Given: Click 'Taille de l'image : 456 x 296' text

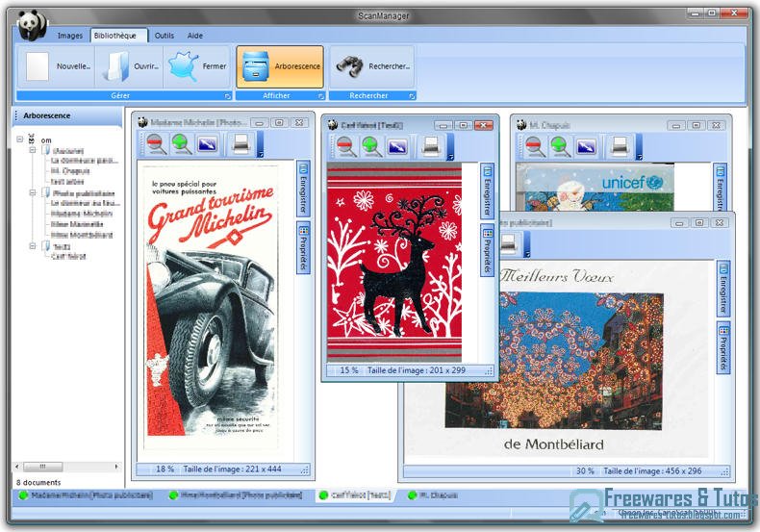Looking at the screenshot, I should [652, 471].
